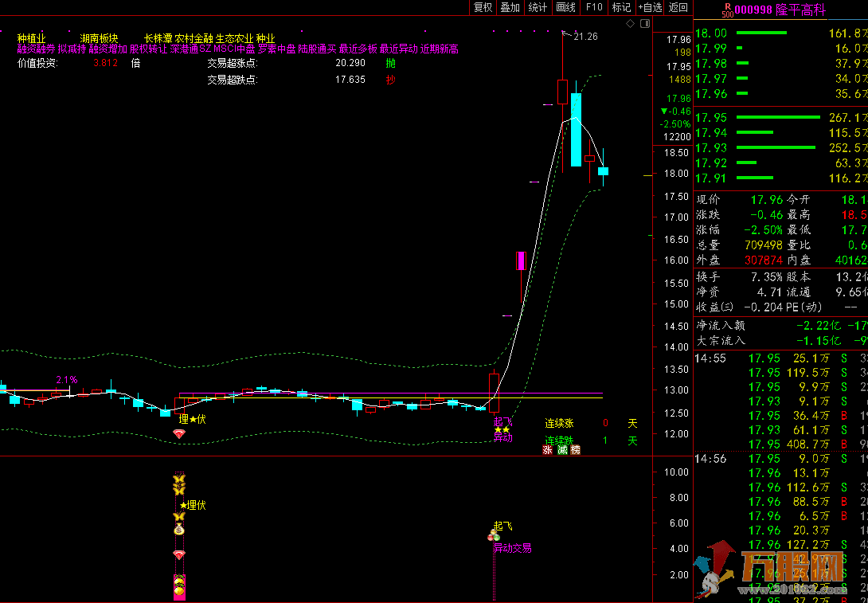Click the 21.26 high price marker
Screen dimensions: 868x603
[585, 37]
